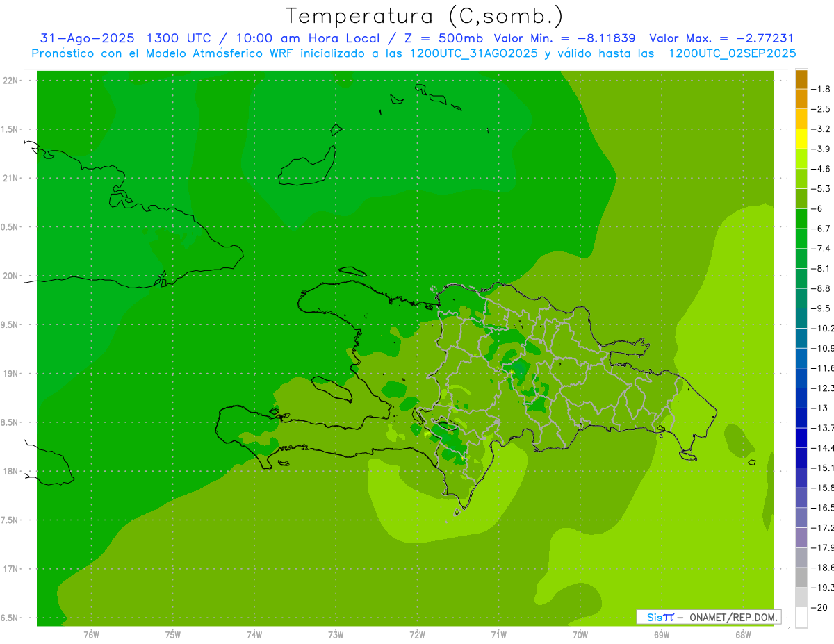
Task: Click the "18N" latitude label
Action: pos(11,471)
